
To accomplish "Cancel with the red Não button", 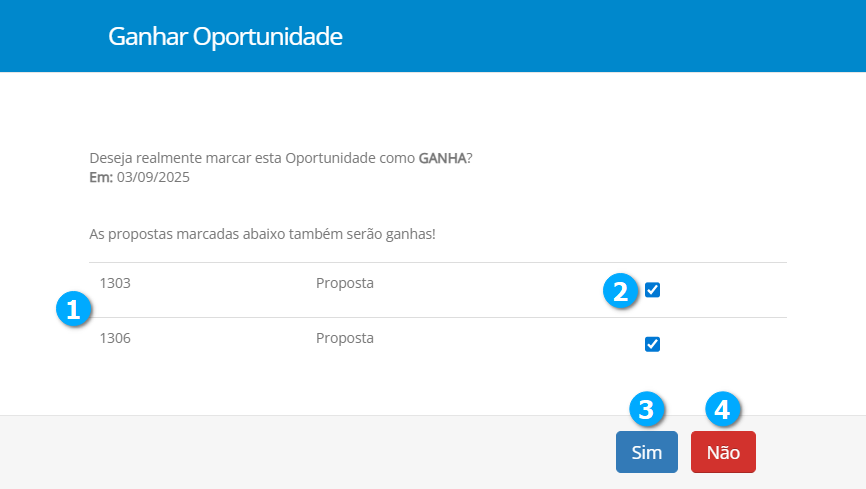I will 723,452.
